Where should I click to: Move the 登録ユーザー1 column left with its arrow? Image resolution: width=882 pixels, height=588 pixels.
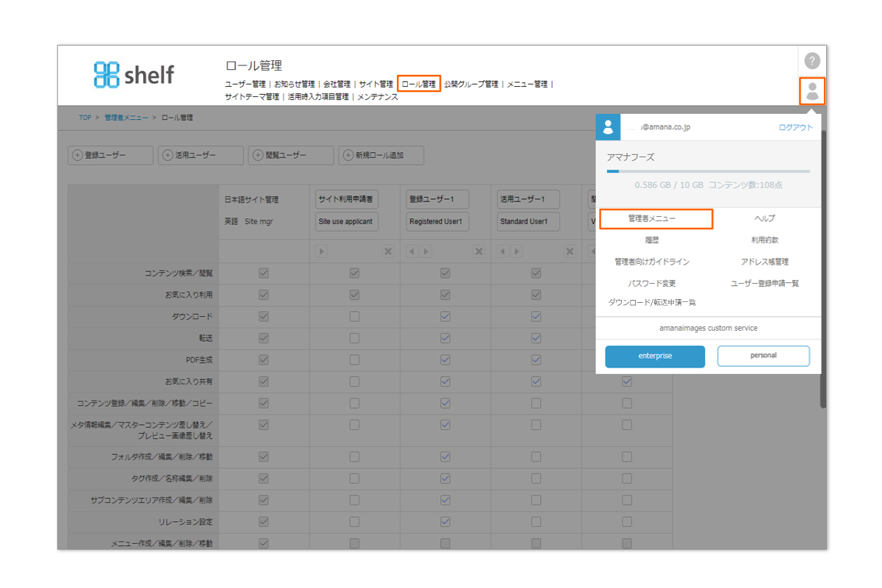tap(412, 251)
